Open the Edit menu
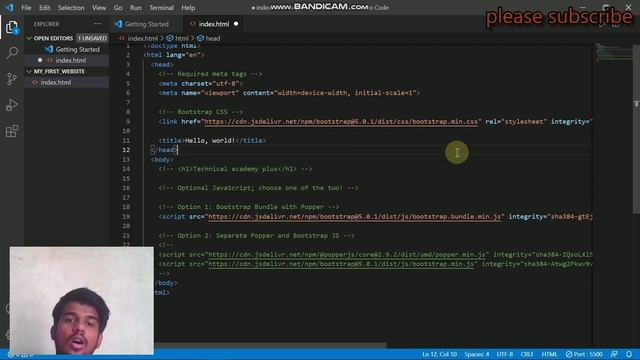Screen dimensions: 640x360 coord(44,8)
